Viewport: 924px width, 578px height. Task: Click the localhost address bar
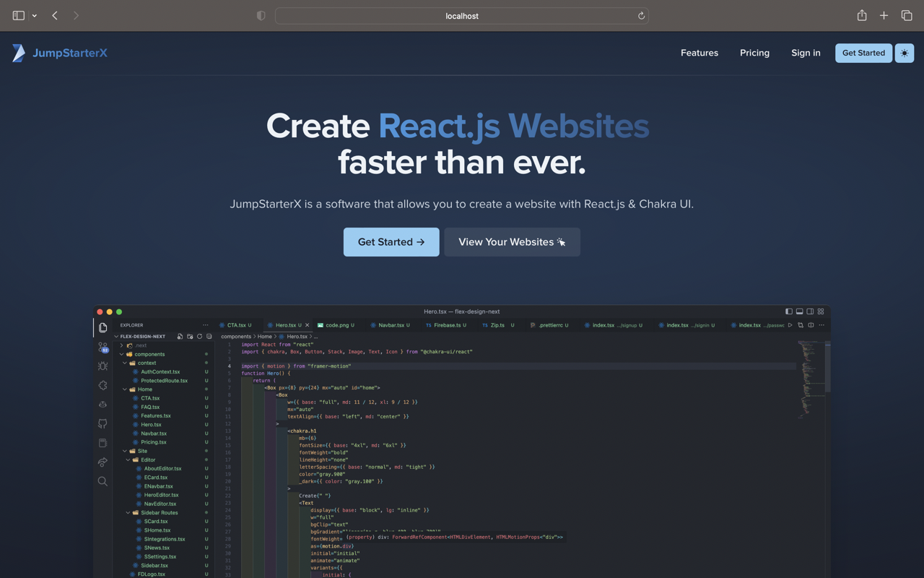click(x=462, y=15)
